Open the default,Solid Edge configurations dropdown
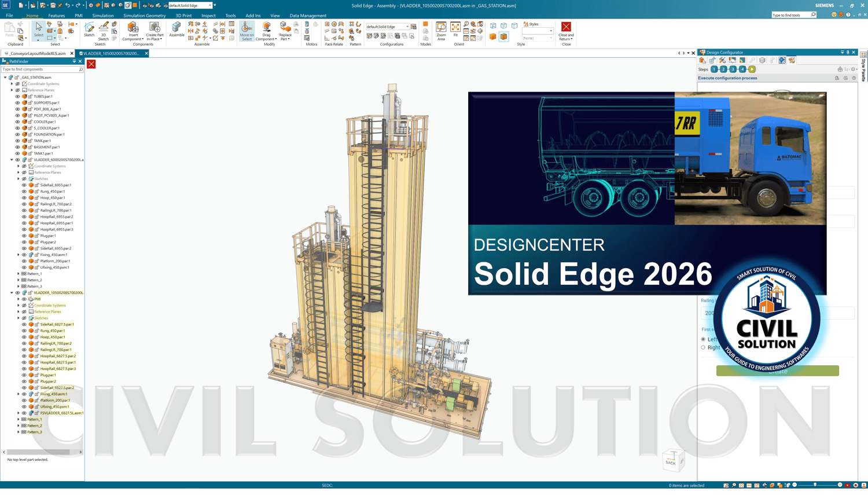This screenshot has height=495, width=868. [407, 27]
